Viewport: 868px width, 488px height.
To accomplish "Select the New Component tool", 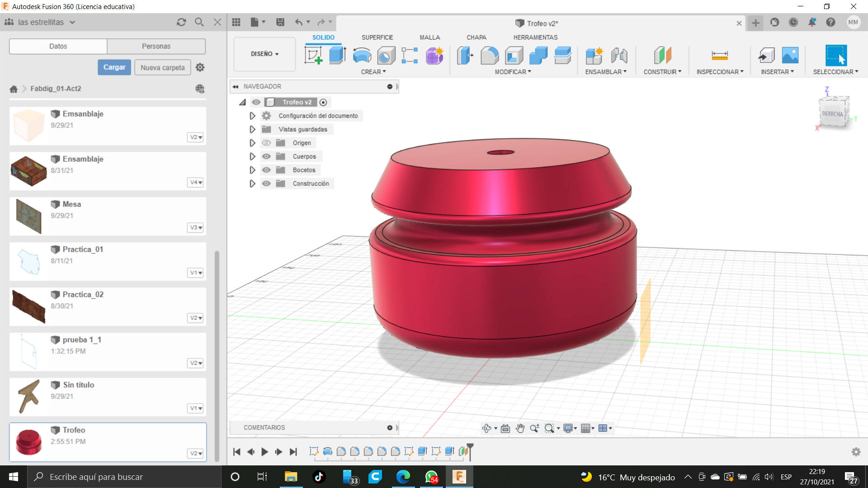I will (594, 56).
